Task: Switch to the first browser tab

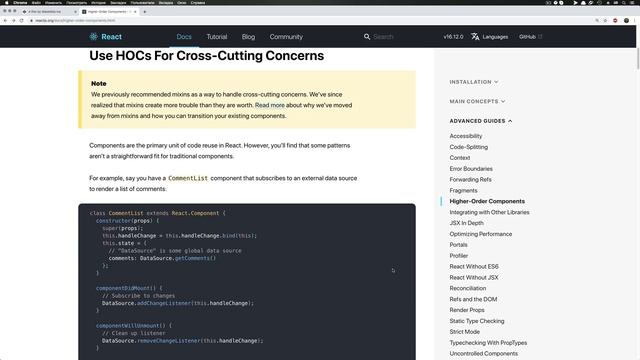Action: 49,12
